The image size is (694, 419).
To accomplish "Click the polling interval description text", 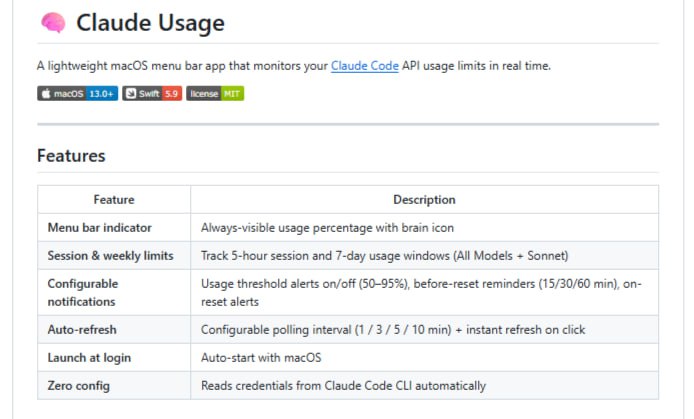I will click(393, 329).
